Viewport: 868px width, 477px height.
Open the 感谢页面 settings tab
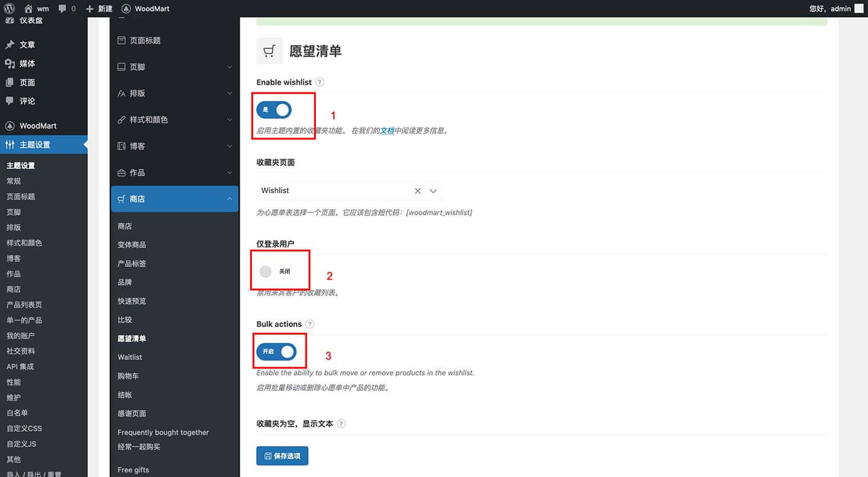[x=132, y=413]
